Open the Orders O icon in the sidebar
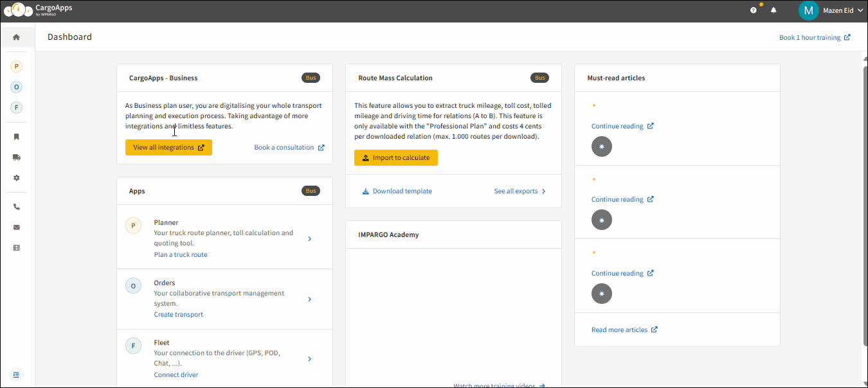The image size is (868, 388). [x=17, y=87]
